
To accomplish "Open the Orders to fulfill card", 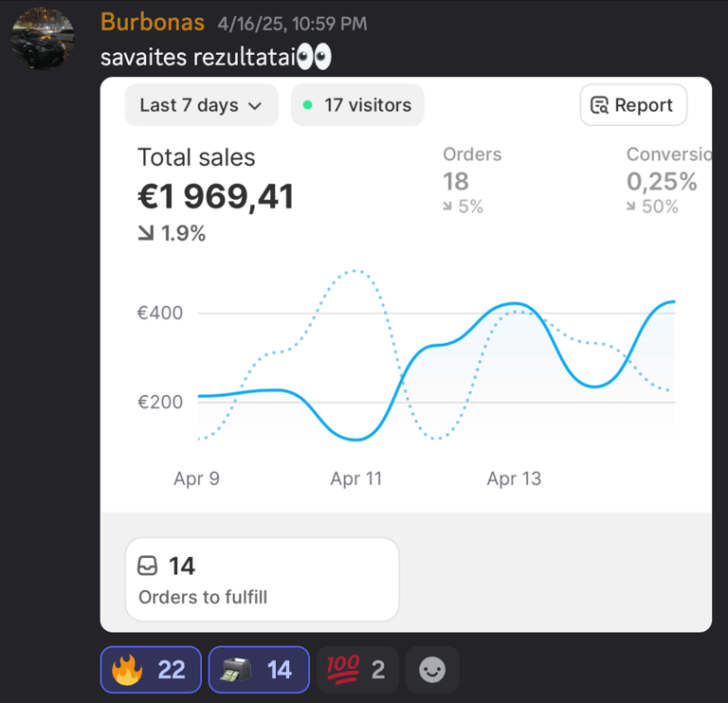I will pos(262,580).
